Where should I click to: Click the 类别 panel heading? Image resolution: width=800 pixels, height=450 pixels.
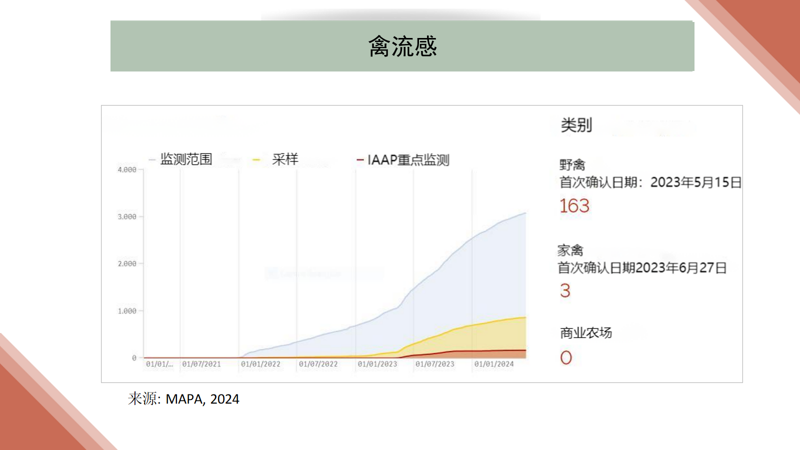coord(576,125)
